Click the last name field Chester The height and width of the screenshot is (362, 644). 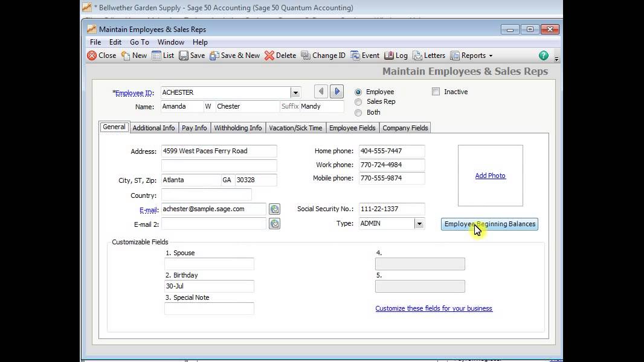coord(247,106)
